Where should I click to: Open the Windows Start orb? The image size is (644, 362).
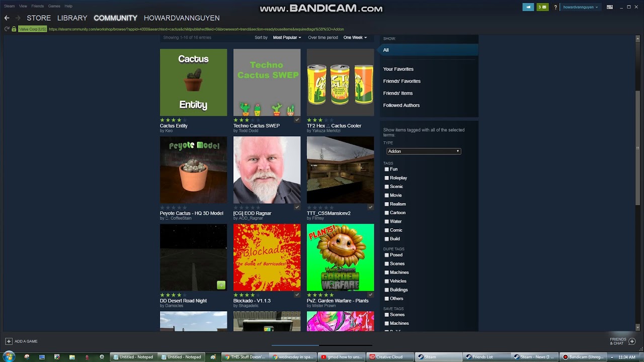coord(9,356)
